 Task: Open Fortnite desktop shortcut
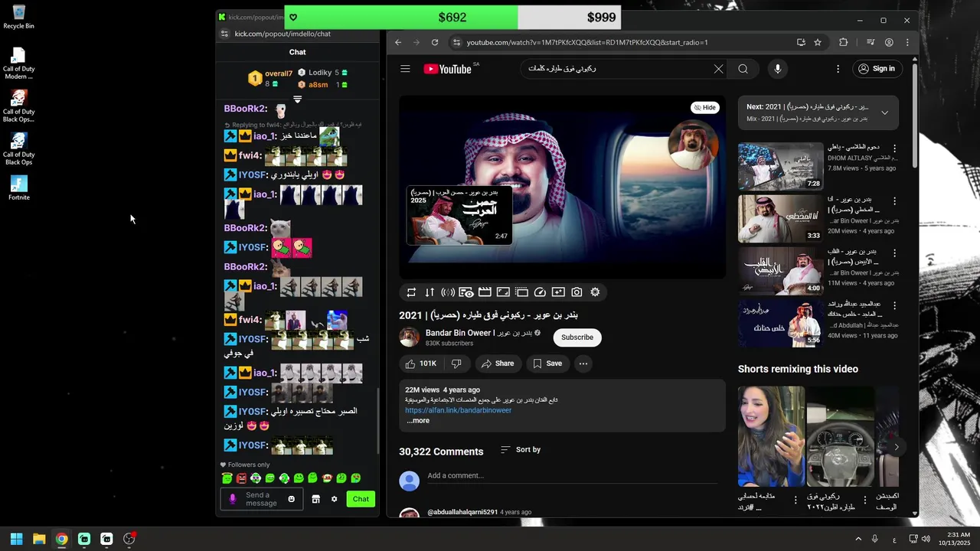(x=19, y=187)
